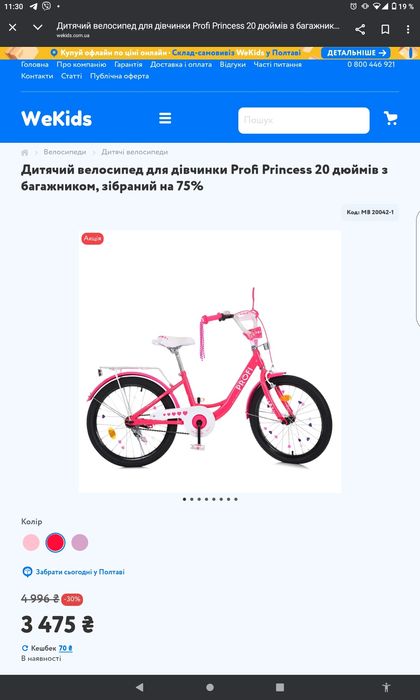
Task: Close the browser custom tab
Action: point(12,28)
